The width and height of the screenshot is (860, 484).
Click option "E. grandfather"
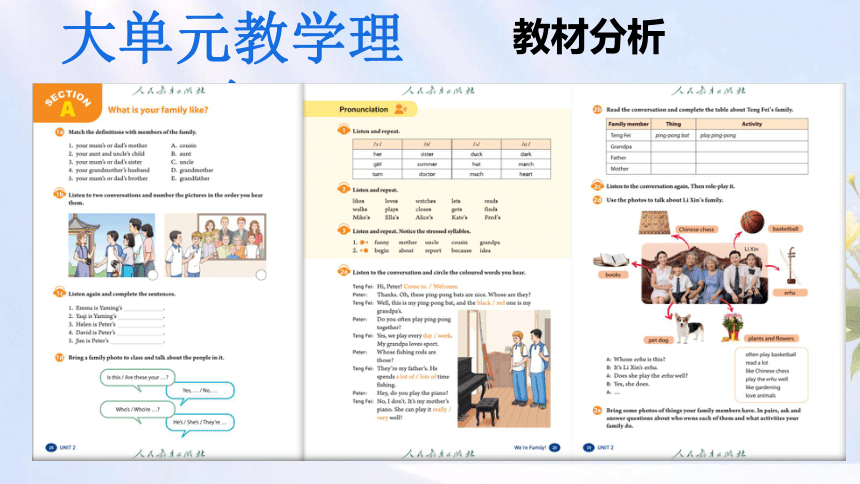(x=190, y=178)
